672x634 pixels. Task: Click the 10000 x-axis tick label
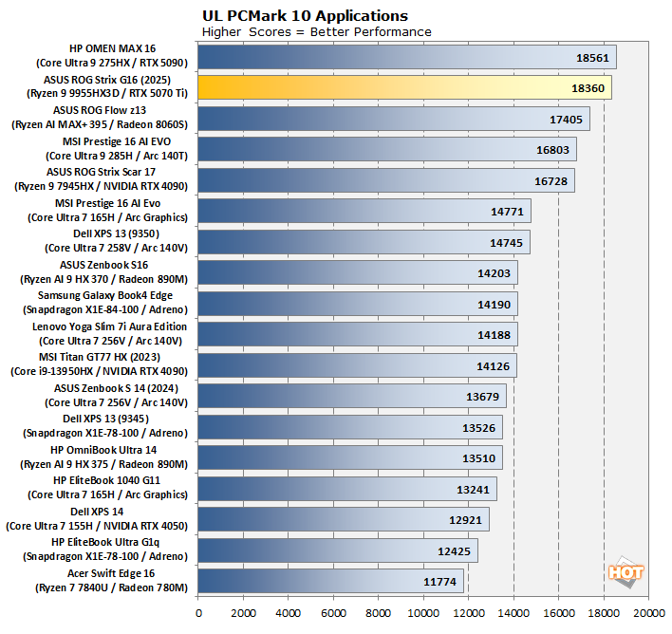[x=423, y=613]
